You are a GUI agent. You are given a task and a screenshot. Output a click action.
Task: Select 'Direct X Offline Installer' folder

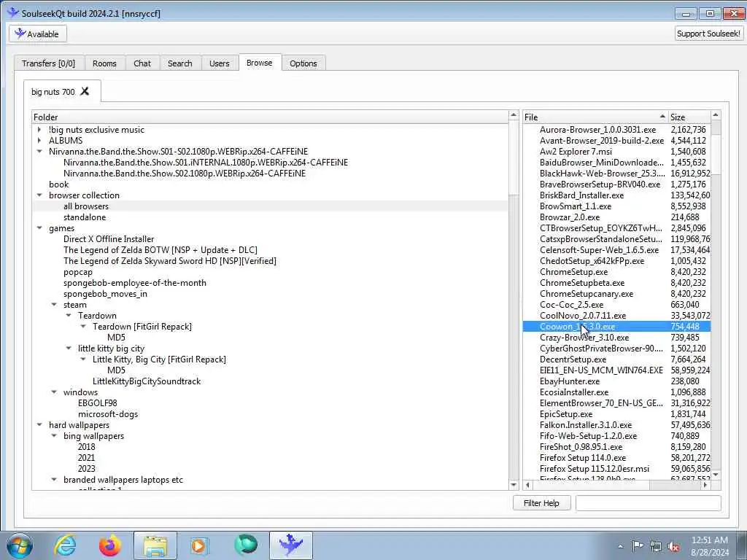point(109,239)
